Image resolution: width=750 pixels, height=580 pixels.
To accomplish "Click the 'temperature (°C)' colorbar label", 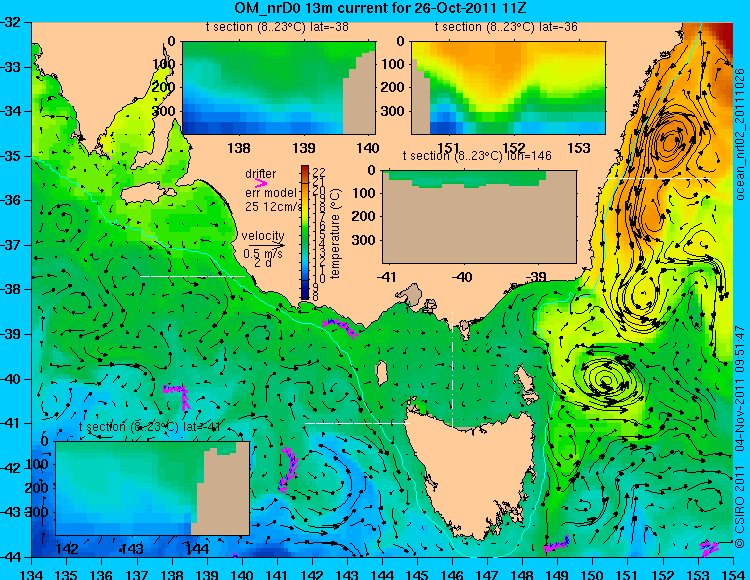I will 335,233.
